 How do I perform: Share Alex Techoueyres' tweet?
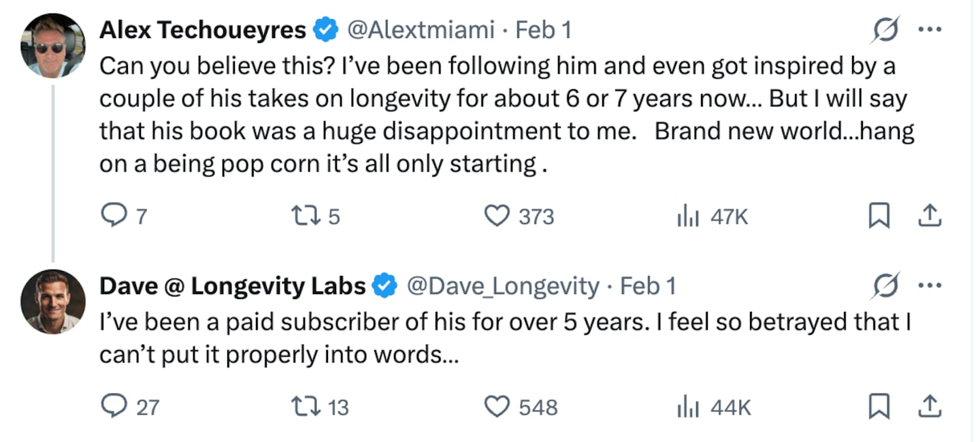click(x=929, y=216)
